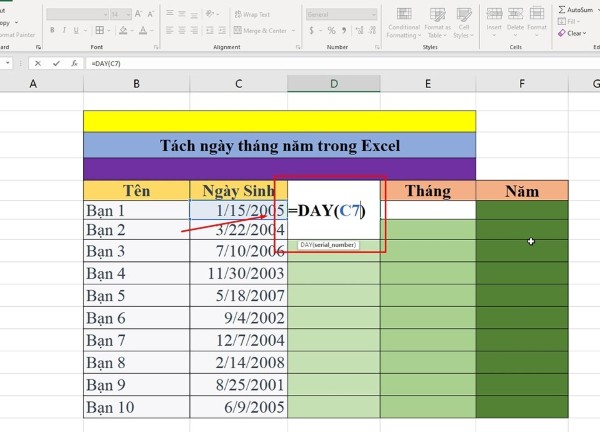Click the Merge & Center button
600x432 pixels.
click(260, 30)
